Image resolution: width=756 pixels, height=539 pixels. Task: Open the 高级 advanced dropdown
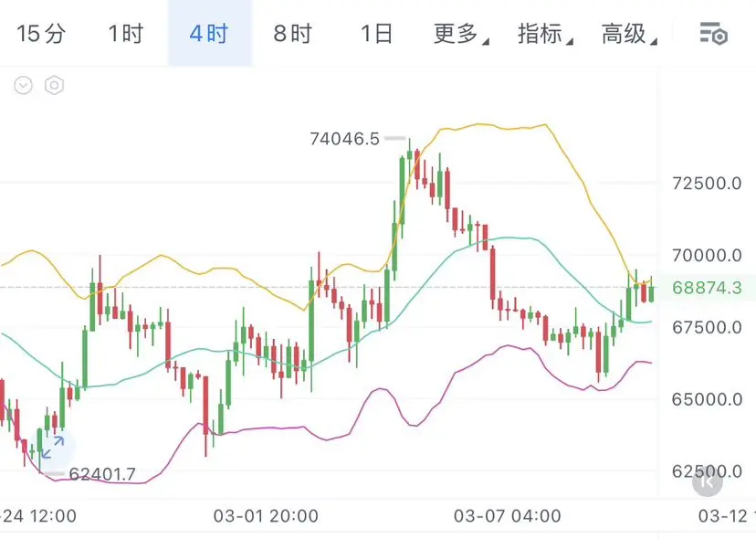(x=629, y=34)
